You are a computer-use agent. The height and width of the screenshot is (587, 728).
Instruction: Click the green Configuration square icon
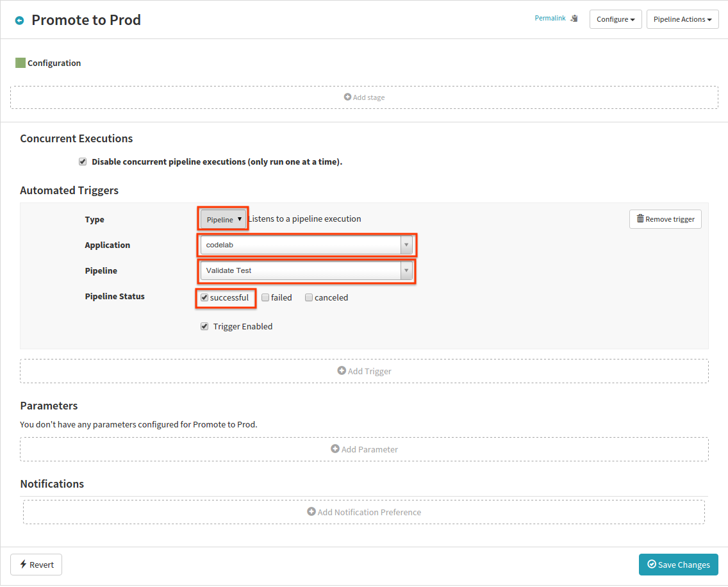coord(21,63)
